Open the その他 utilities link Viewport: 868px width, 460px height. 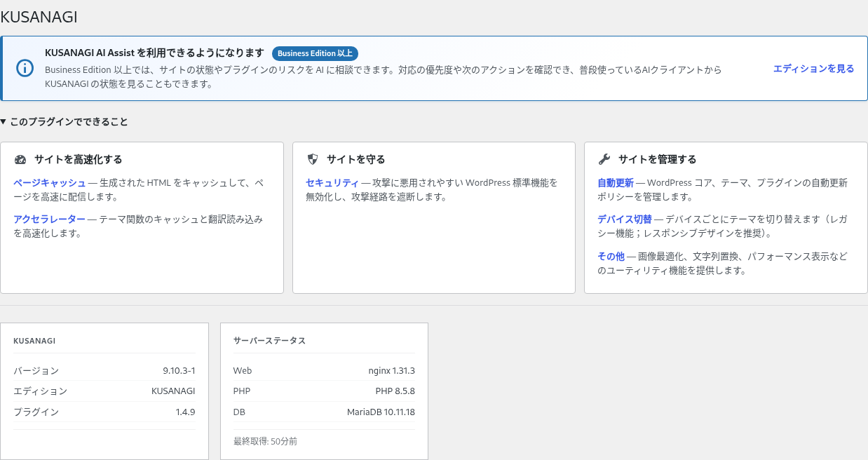tap(611, 257)
